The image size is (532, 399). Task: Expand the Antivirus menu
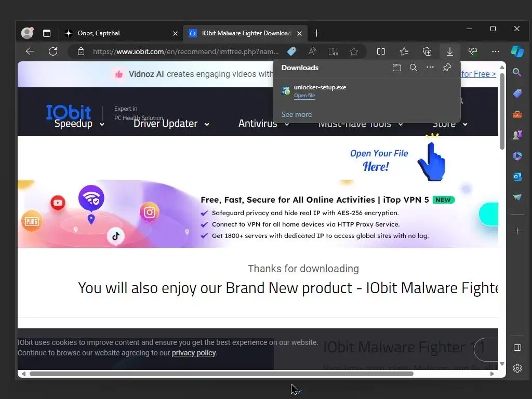click(263, 124)
